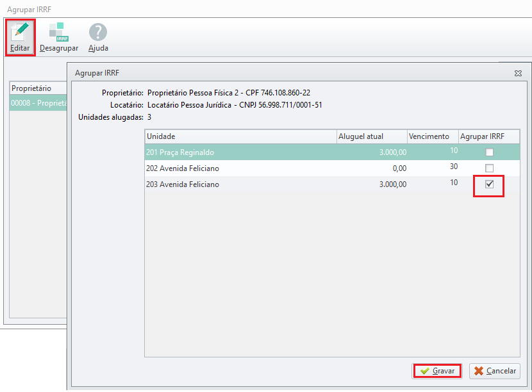Screen dimensions: 532x392
Task: Select the 203 Avenida Feliciano unit row
Action: coord(332,184)
